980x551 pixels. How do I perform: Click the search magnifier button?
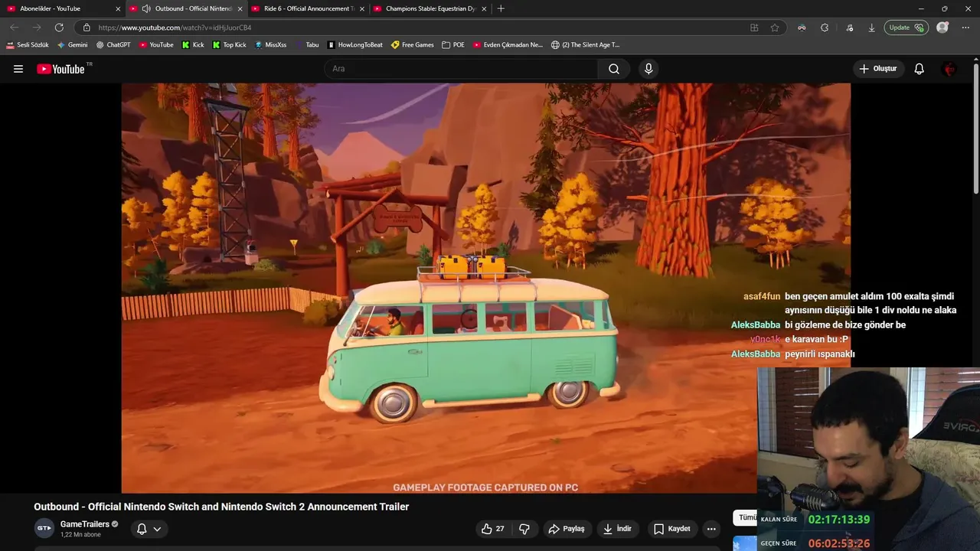click(x=614, y=69)
